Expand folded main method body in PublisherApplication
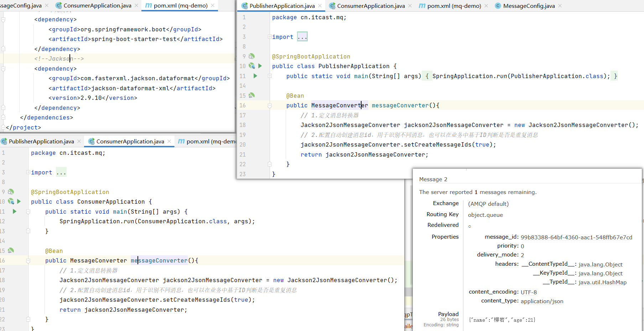Screen dimensions: 644x331 click(x=270, y=76)
